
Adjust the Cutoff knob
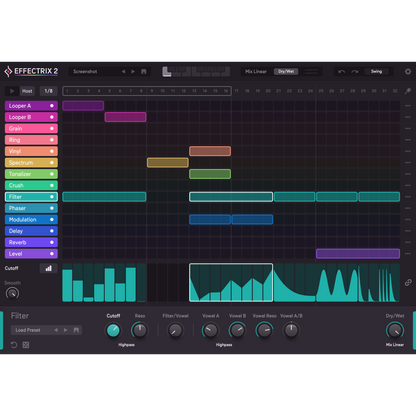(x=113, y=330)
